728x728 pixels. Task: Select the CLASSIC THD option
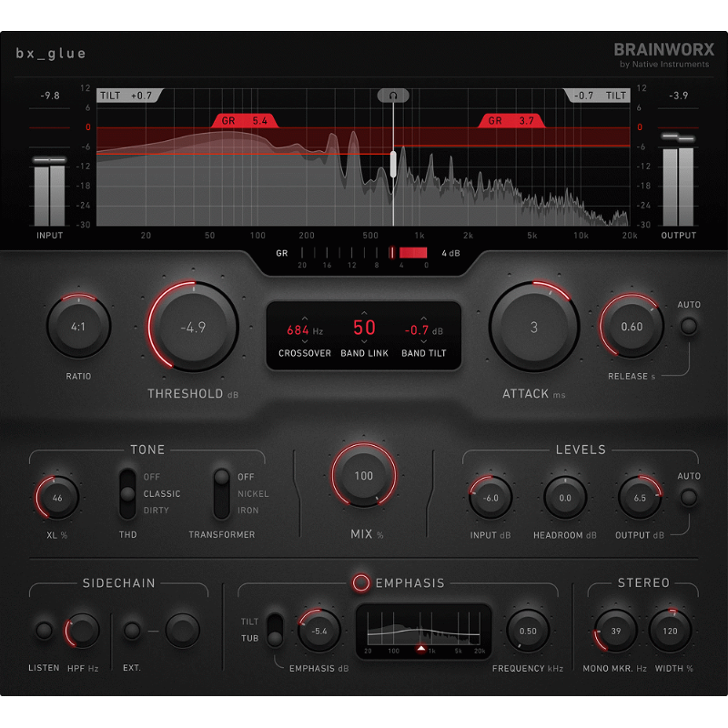[x=162, y=493]
